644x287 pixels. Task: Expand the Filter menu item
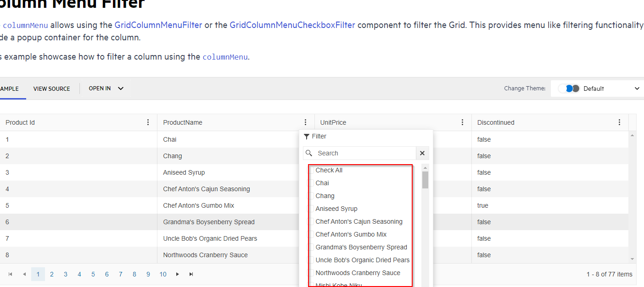tap(315, 136)
